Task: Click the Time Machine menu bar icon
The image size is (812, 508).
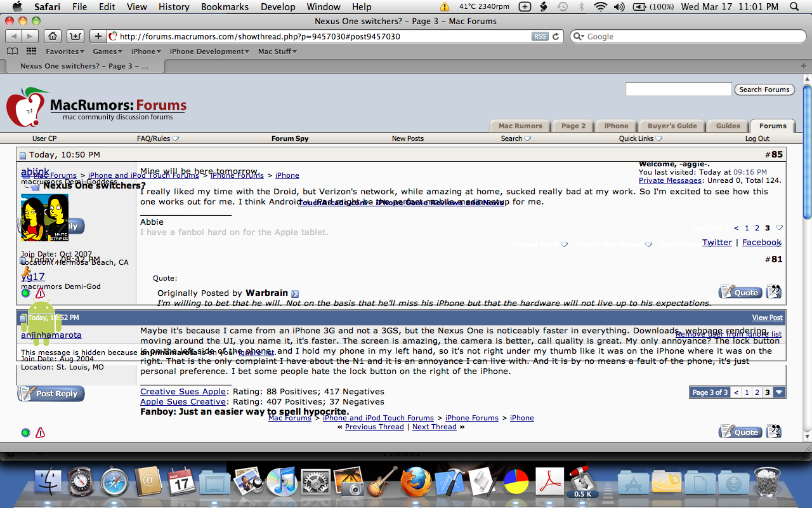Action: 562,7
